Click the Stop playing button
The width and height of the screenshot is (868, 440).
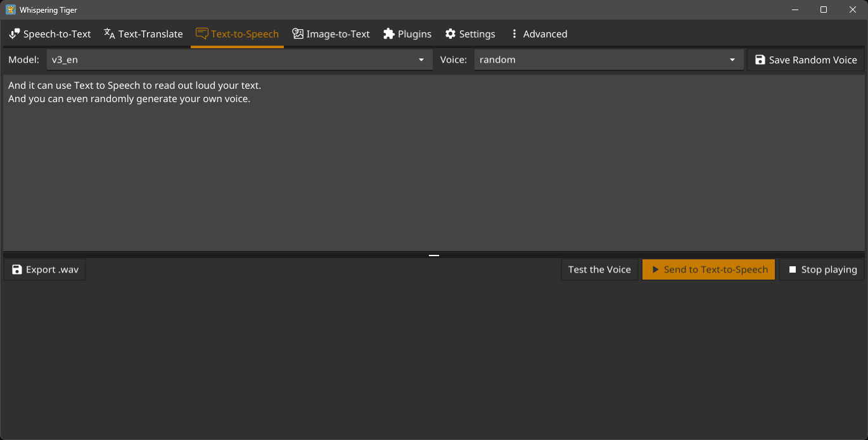(822, 269)
